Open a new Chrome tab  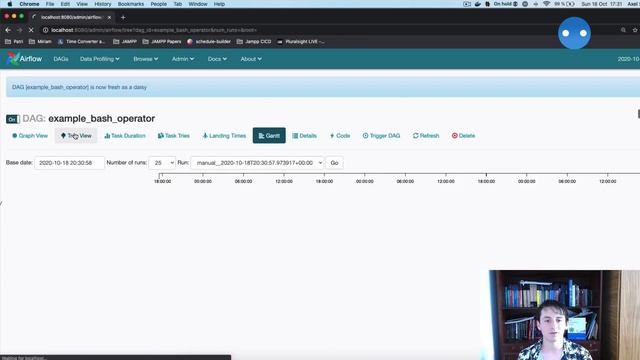coord(123,18)
